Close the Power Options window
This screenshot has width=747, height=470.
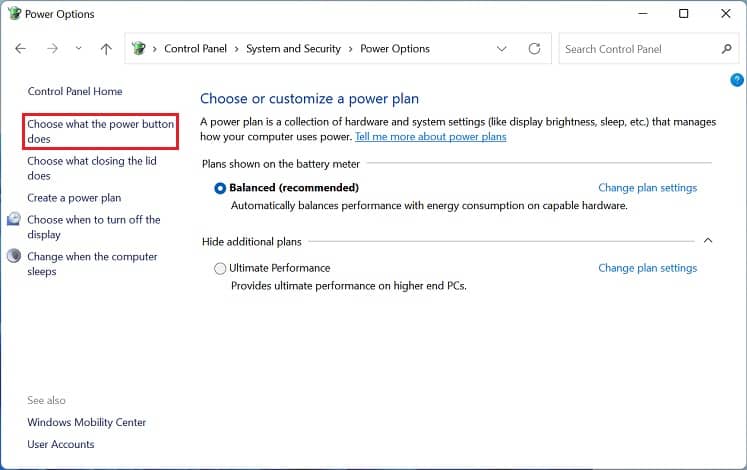pyautogui.click(x=725, y=13)
